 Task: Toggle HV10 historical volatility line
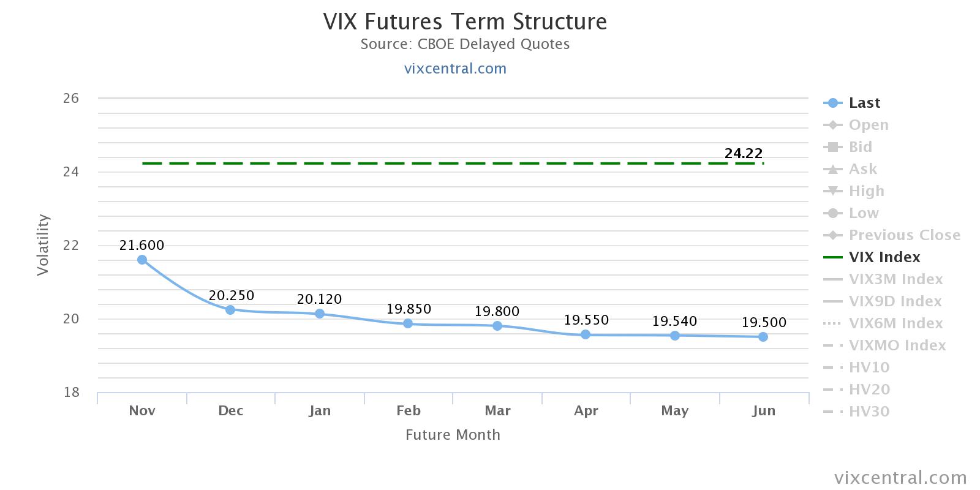click(869, 367)
